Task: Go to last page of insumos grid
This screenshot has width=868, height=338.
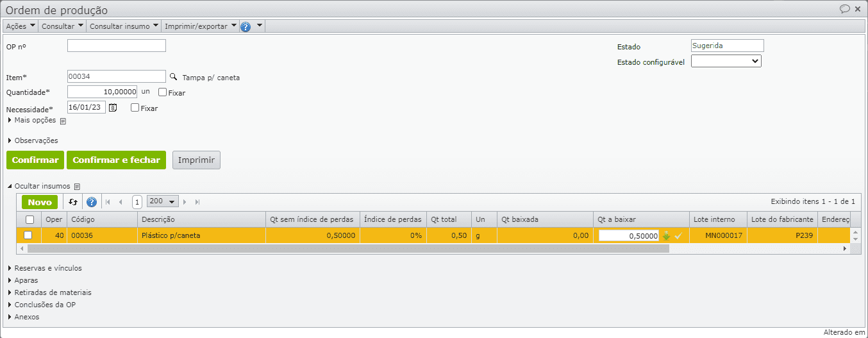Action: click(x=197, y=202)
